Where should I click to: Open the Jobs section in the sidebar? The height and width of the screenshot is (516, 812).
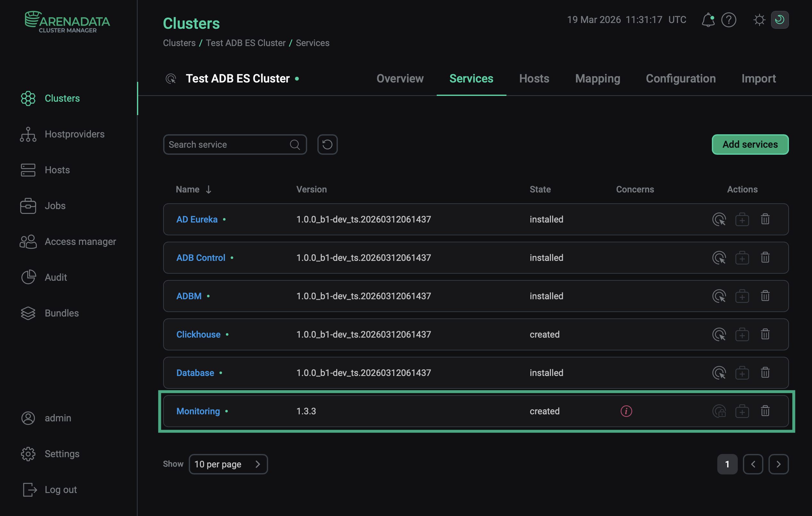pos(55,206)
